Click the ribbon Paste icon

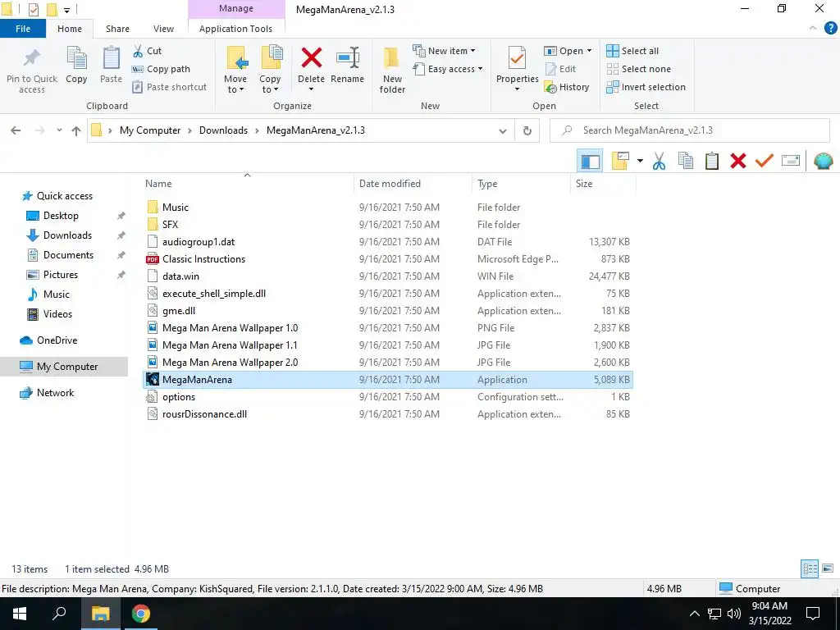pos(111,58)
